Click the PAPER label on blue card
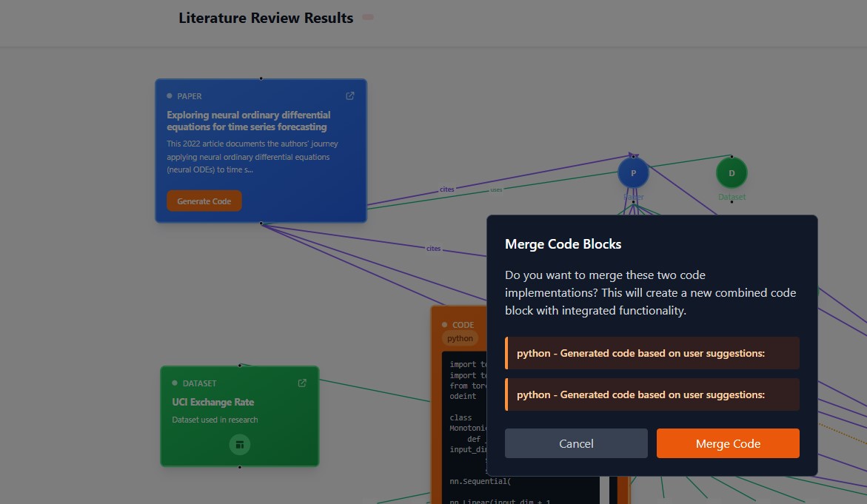 coord(189,96)
